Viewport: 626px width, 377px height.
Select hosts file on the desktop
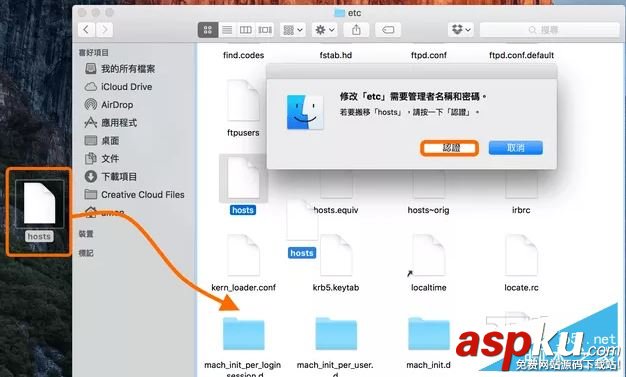coord(39,203)
